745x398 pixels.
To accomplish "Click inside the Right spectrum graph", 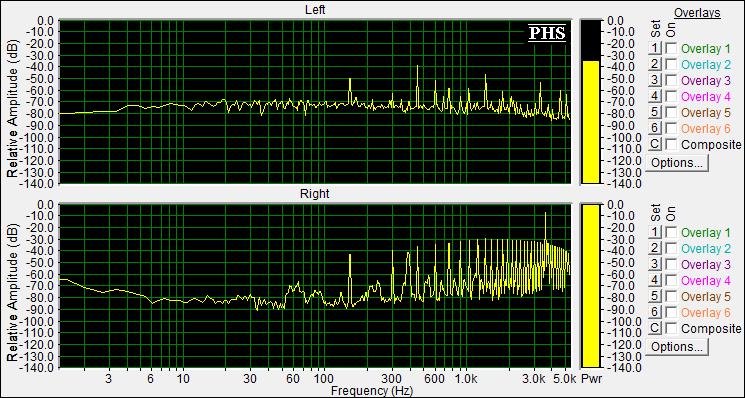I will tap(315, 286).
